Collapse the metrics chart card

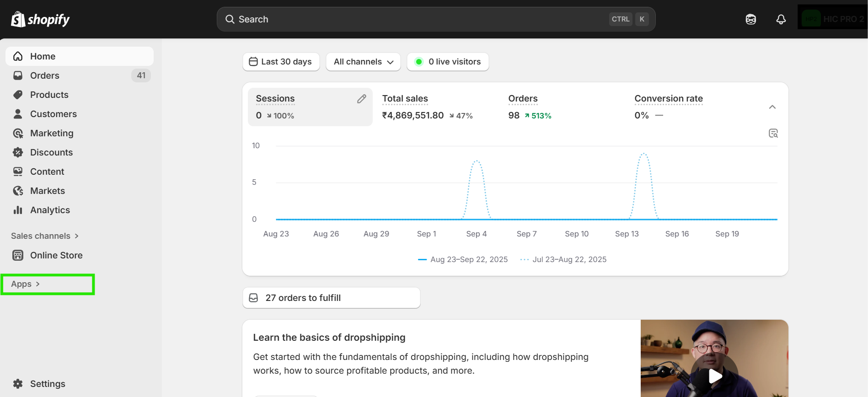pos(772,107)
